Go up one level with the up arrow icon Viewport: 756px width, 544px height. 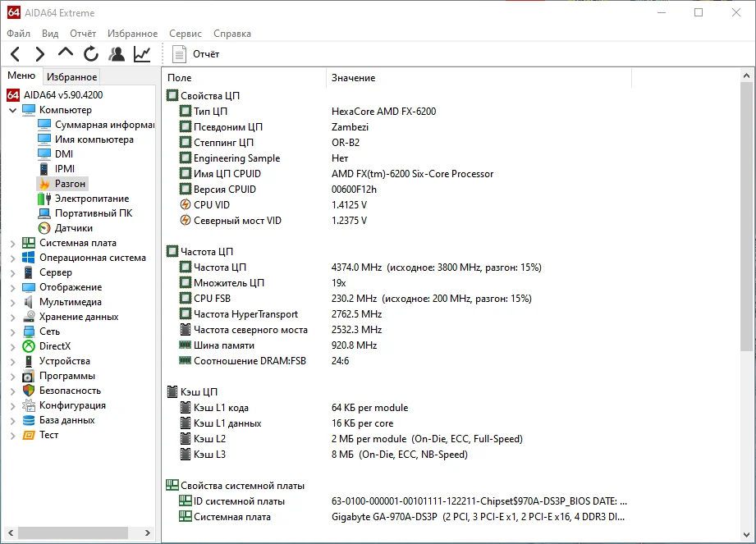[x=66, y=52]
